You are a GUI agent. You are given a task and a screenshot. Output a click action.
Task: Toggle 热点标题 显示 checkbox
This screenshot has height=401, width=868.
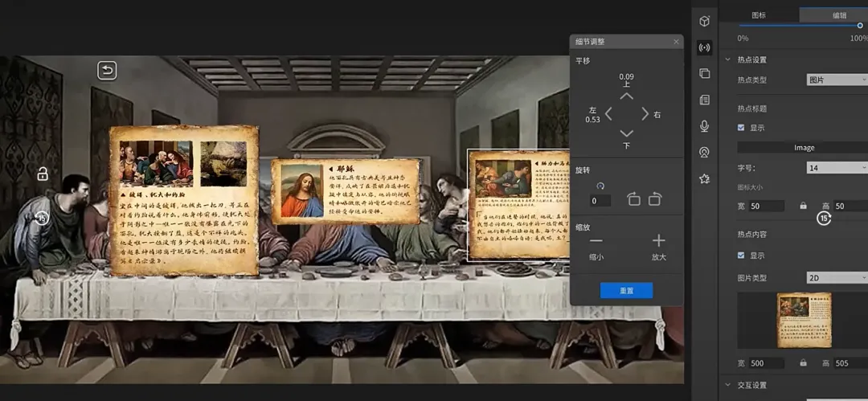pyautogui.click(x=741, y=128)
